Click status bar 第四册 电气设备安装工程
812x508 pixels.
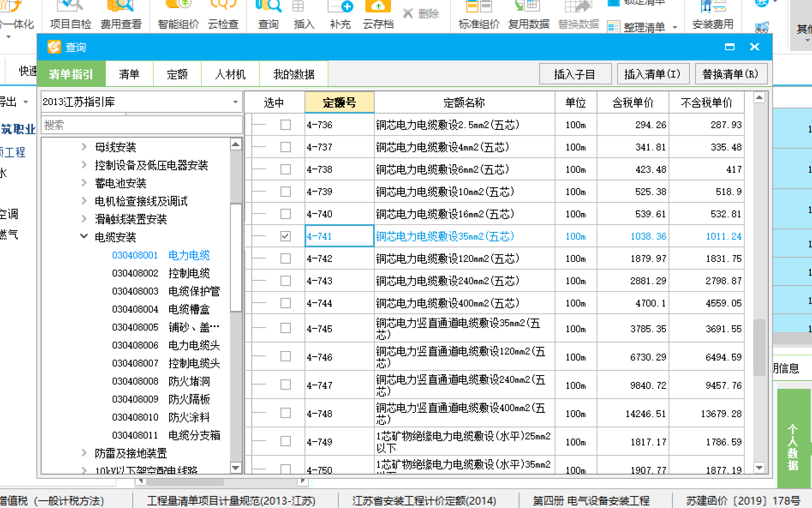pos(591,500)
